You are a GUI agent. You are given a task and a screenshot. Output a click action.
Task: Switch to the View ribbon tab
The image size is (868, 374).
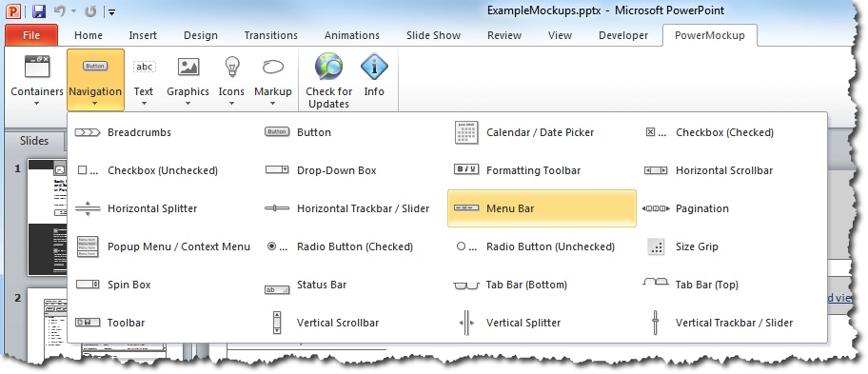click(560, 35)
